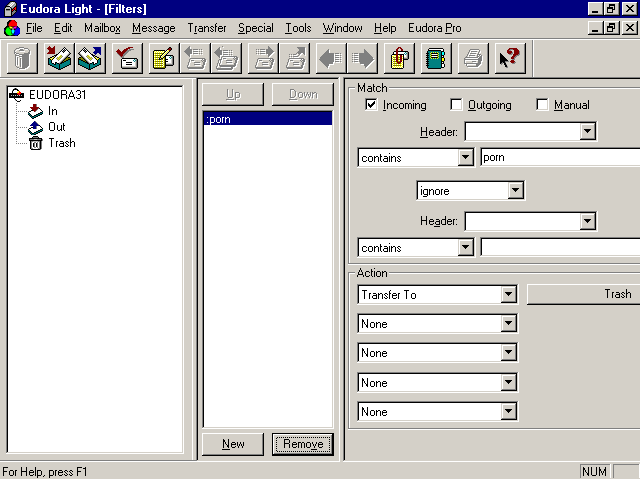Open the ignore conjunction dropdown
The height and width of the screenshot is (480, 640).
(x=516, y=190)
